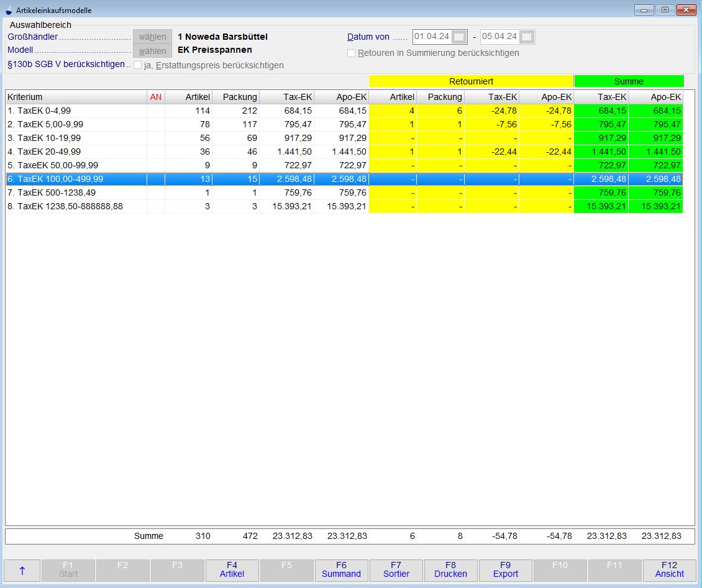Click F4 Artikel function button
This screenshot has height=588, width=702.
[232, 571]
